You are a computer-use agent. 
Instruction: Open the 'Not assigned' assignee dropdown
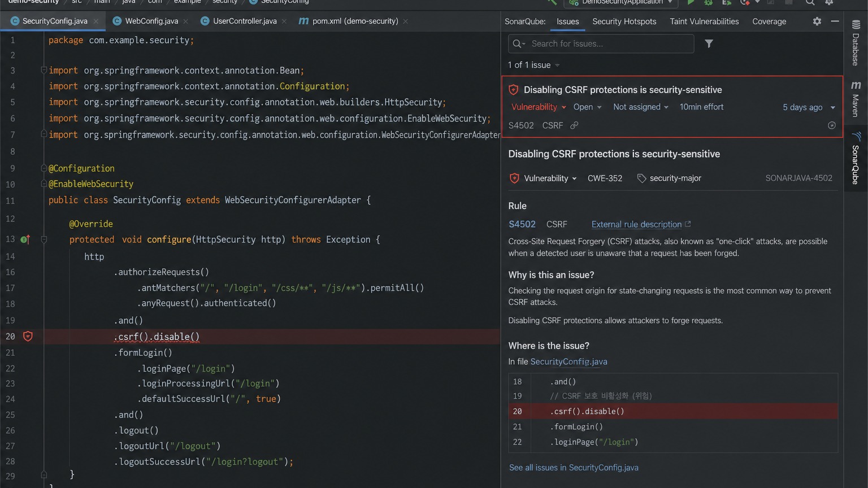[x=641, y=107]
